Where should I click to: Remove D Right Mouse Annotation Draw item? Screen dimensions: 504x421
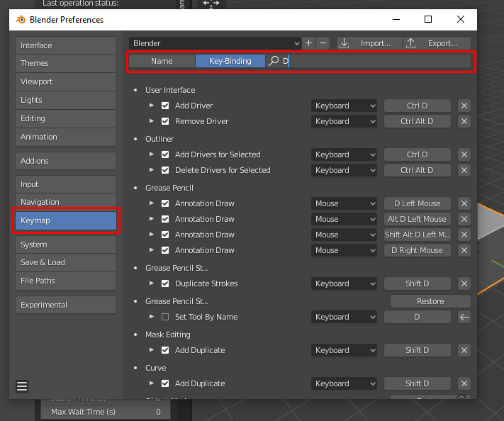click(x=464, y=250)
